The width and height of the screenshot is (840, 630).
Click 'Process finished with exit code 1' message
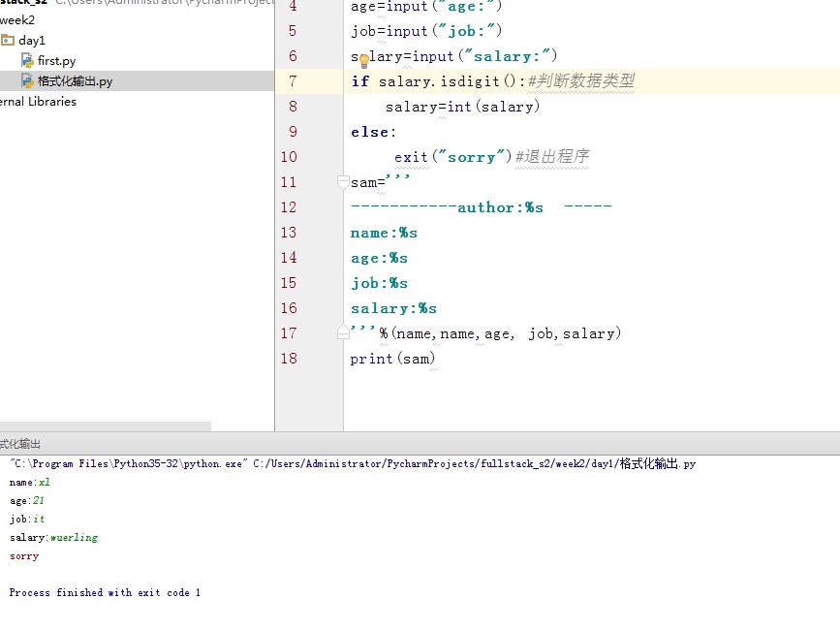pyautogui.click(x=105, y=592)
